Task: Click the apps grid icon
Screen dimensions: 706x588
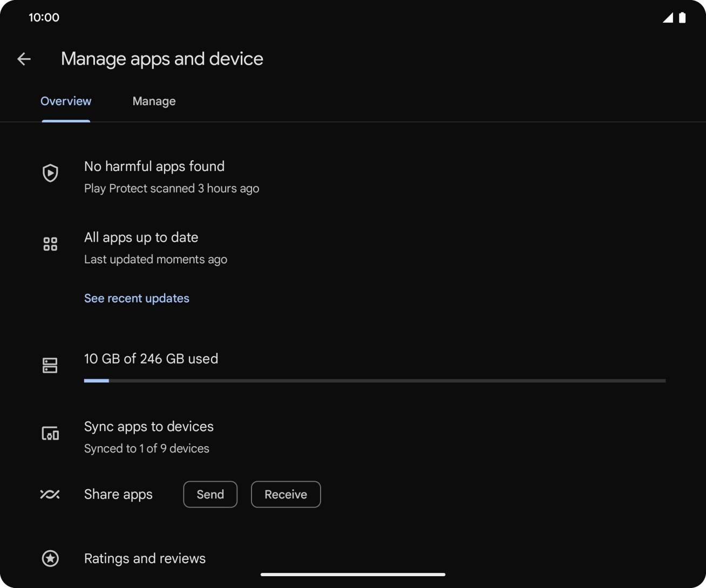Action: coord(50,244)
